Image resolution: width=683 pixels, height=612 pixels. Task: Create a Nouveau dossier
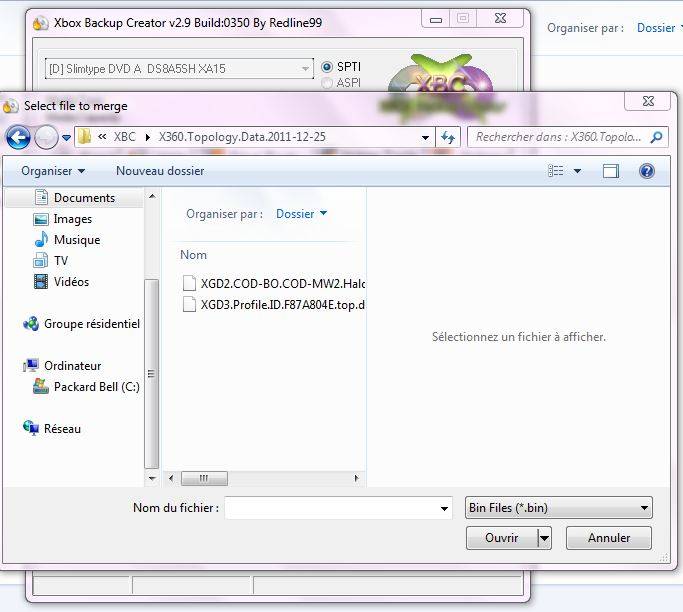(160, 171)
